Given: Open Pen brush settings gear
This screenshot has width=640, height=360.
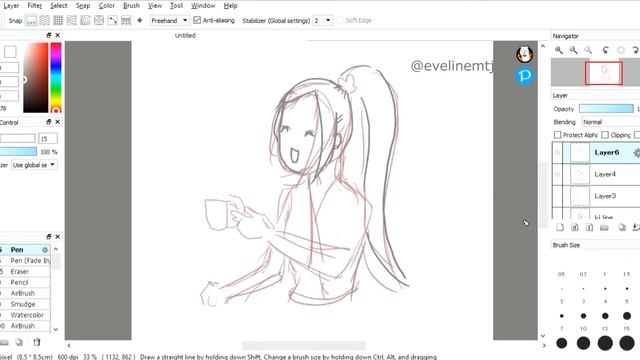Looking at the screenshot, I should (x=45, y=250).
